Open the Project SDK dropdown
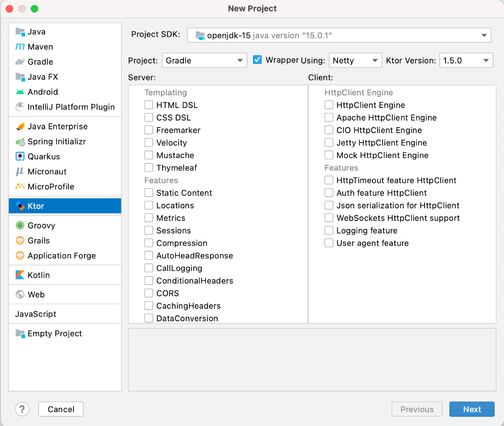The height and width of the screenshot is (426, 504). [x=339, y=35]
